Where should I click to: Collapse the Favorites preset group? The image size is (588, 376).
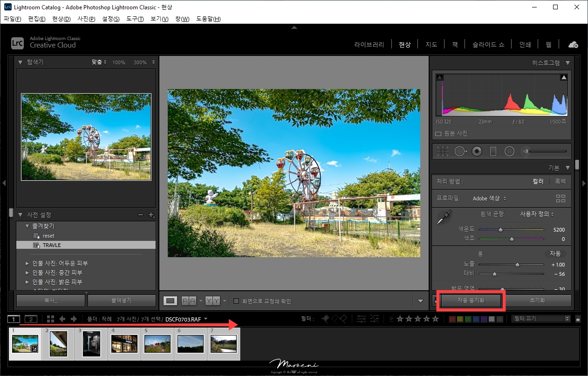(x=27, y=226)
